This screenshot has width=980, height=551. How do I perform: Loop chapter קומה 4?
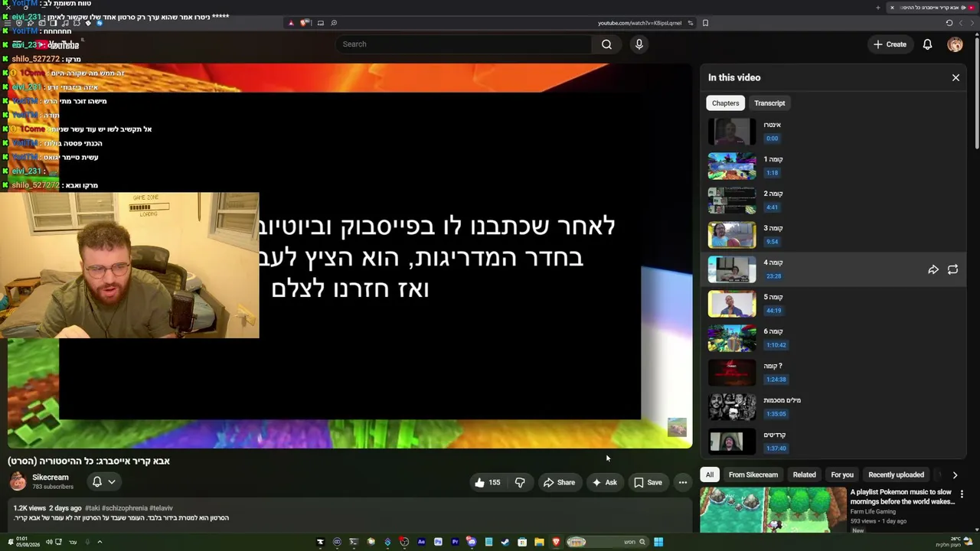coord(952,269)
